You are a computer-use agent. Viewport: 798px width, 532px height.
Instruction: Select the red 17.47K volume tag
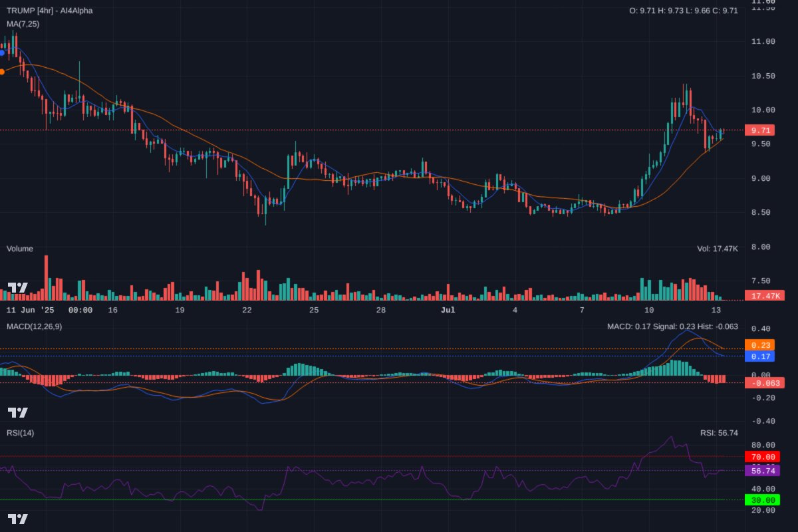click(765, 295)
